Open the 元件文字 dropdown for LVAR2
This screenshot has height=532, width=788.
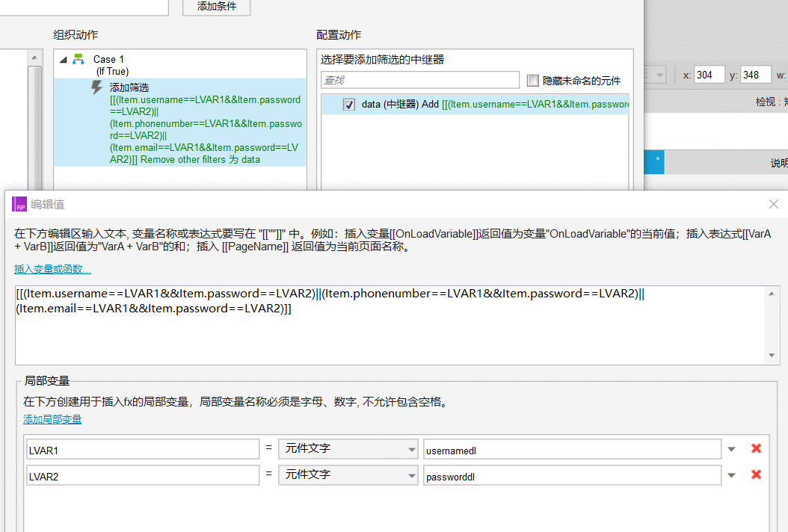pyautogui.click(x=348, y=475)
